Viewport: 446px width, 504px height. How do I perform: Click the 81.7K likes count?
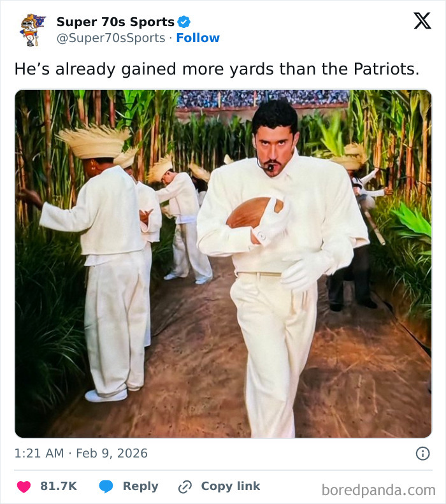click(x=59, y=486)
